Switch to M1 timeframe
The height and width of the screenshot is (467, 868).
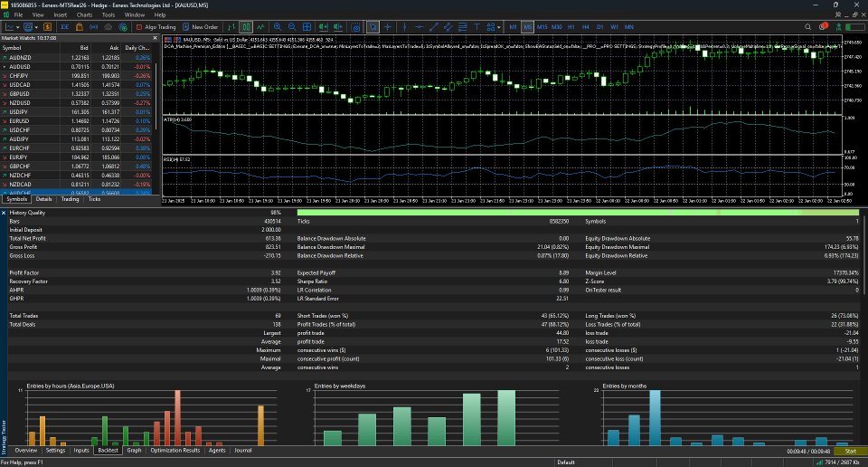(514, 26)
